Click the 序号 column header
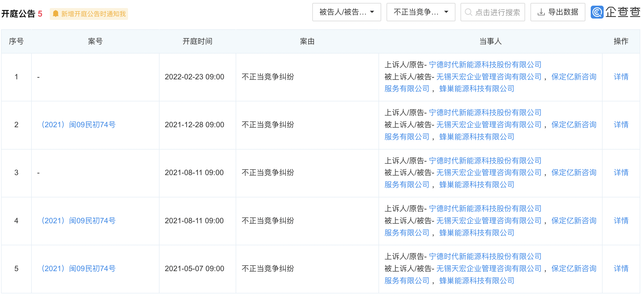The width and height of the screenshot is (644, 298). tap(16, 41)
